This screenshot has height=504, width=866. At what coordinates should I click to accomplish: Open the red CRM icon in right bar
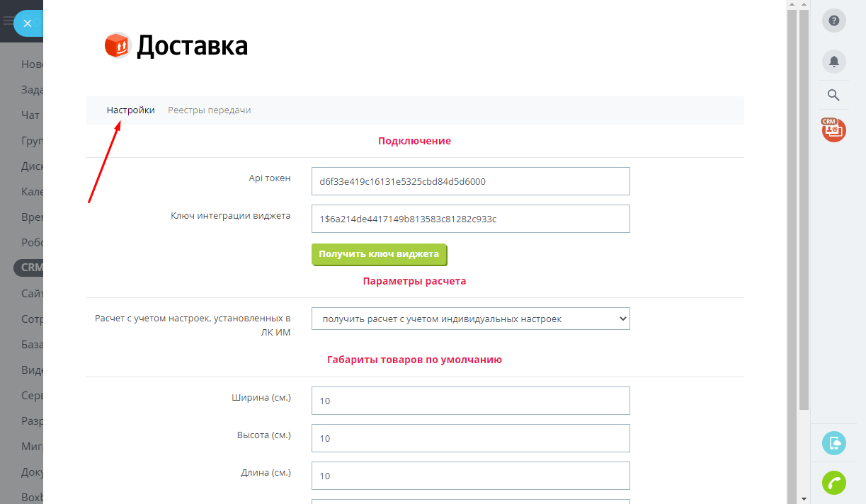pos(833,130)
